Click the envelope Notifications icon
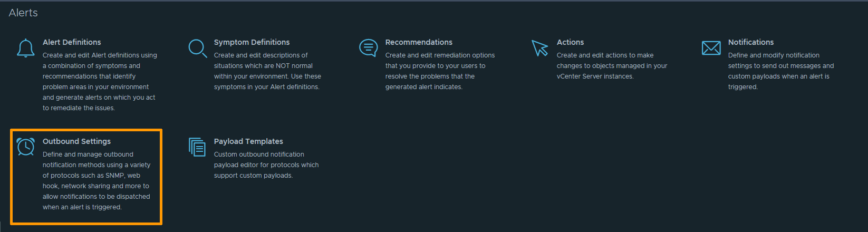The height and width of the screenshot is (232, 868). pyautogui.click(x=711, y=48)
